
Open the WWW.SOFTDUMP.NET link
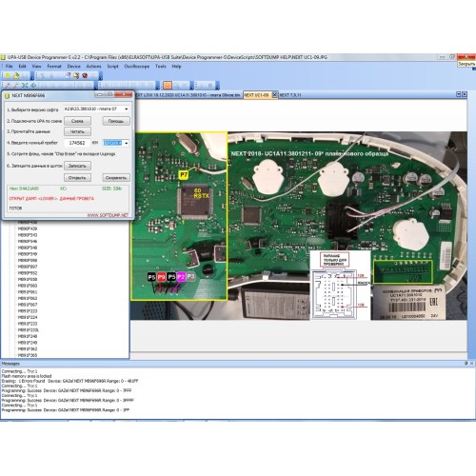coord(108,215)
